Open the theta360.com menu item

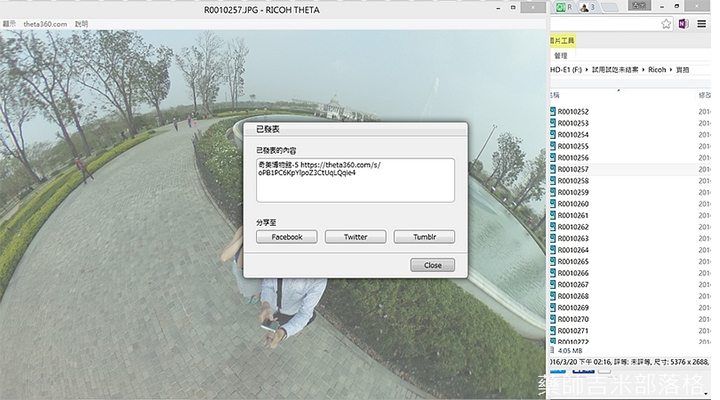(x=45, y=24)
